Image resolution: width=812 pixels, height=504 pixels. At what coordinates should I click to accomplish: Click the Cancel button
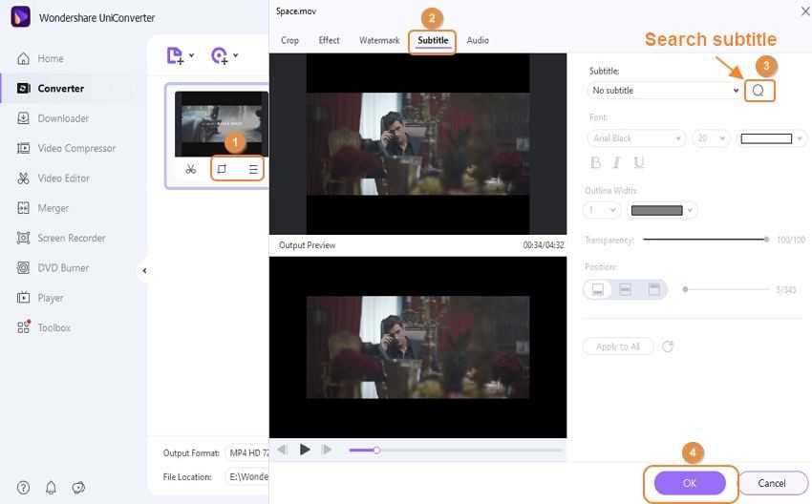point(772,484)
